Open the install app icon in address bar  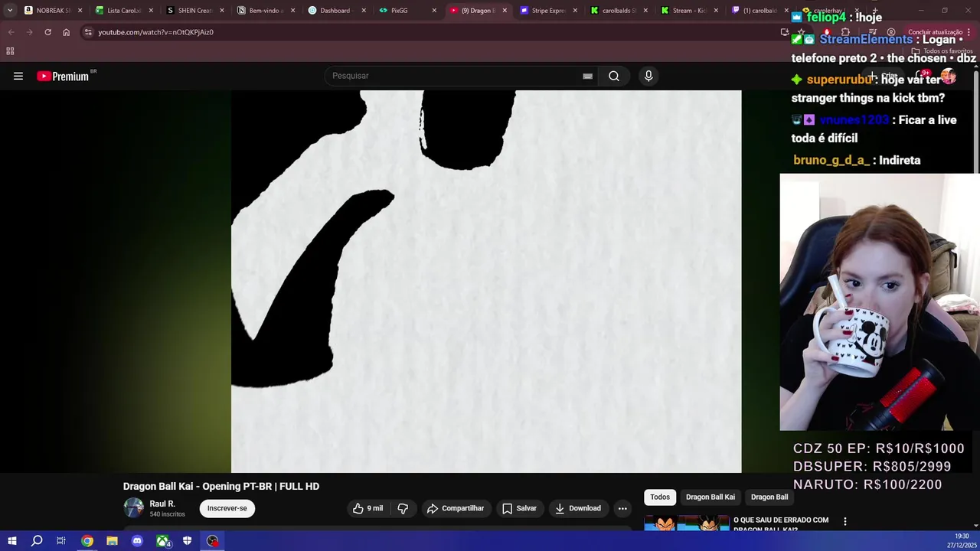coord(785,32)
